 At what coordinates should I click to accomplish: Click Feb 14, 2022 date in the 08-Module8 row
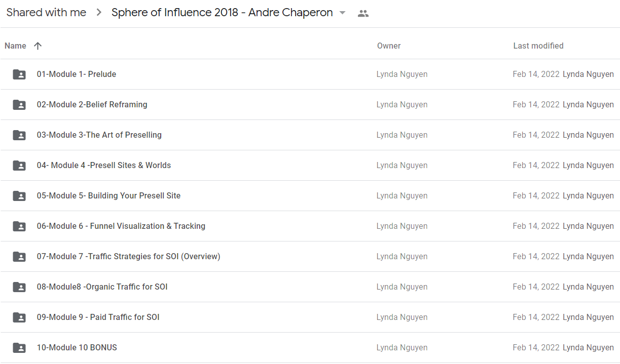[x=536, y=287]
